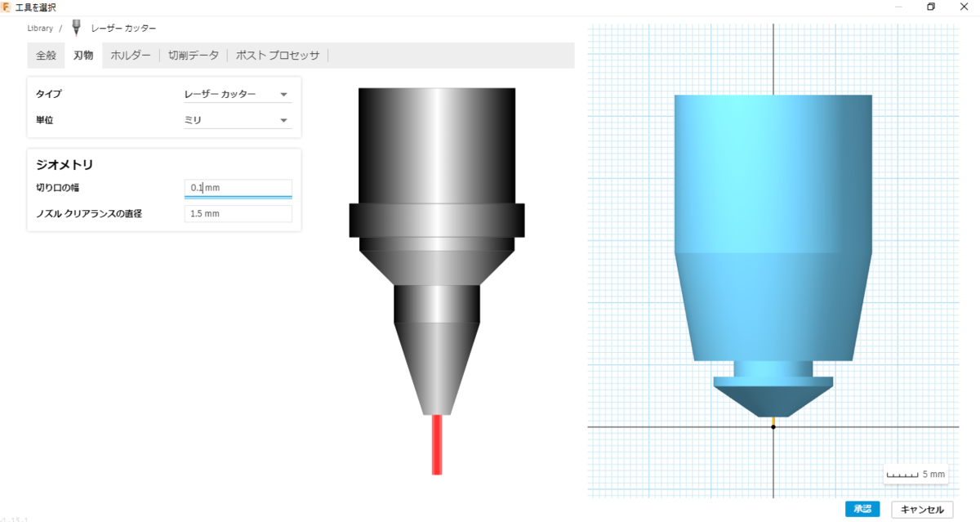Switch to the 切削データ tab
This screenshot has width=980, height=522.
pos(194,56)
